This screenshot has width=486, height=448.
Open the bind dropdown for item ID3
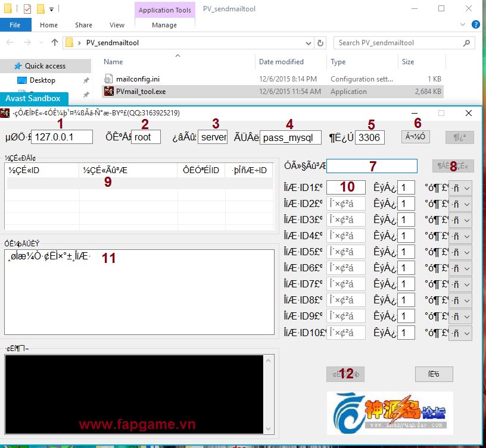pos(460,220)
